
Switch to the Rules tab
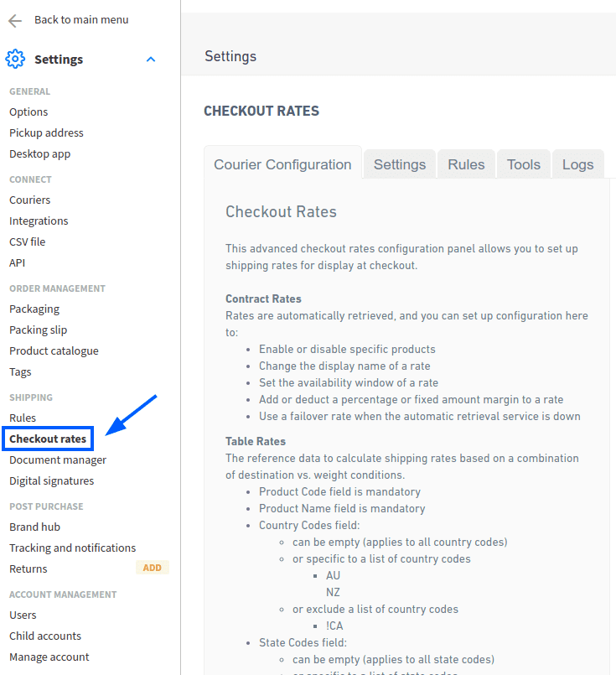pyautogui.click(x=466, y=164)
